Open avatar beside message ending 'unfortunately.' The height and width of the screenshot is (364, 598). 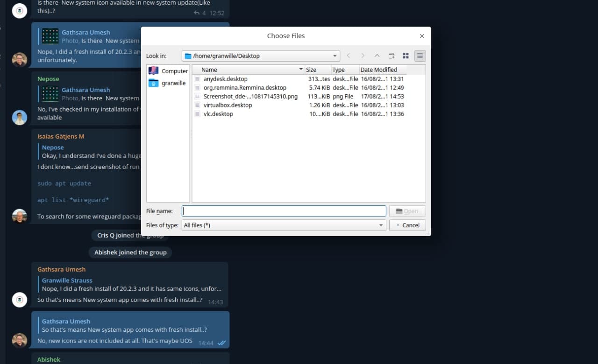click(19, 60)
